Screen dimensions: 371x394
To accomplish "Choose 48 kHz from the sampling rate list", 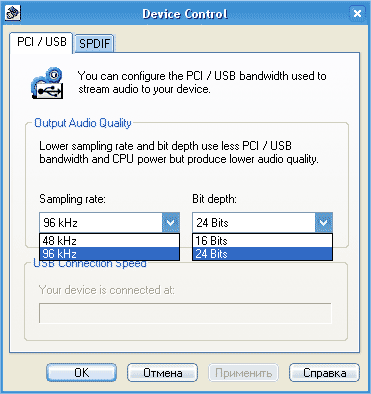I will click(109, 240).
